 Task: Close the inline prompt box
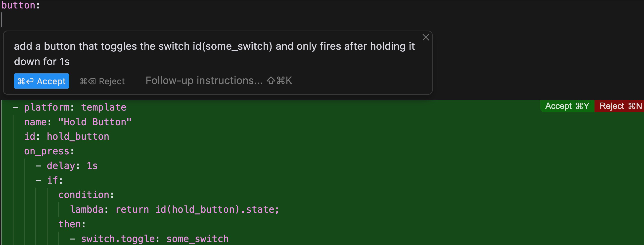point(425,38)
